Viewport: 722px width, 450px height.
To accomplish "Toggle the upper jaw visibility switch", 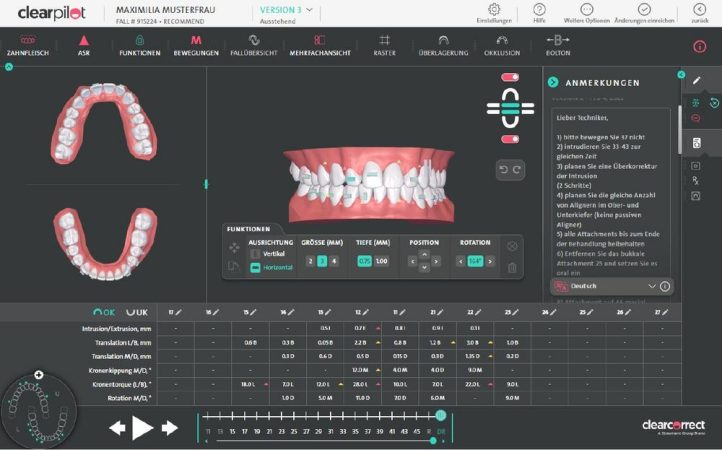I will coord(510,77).
